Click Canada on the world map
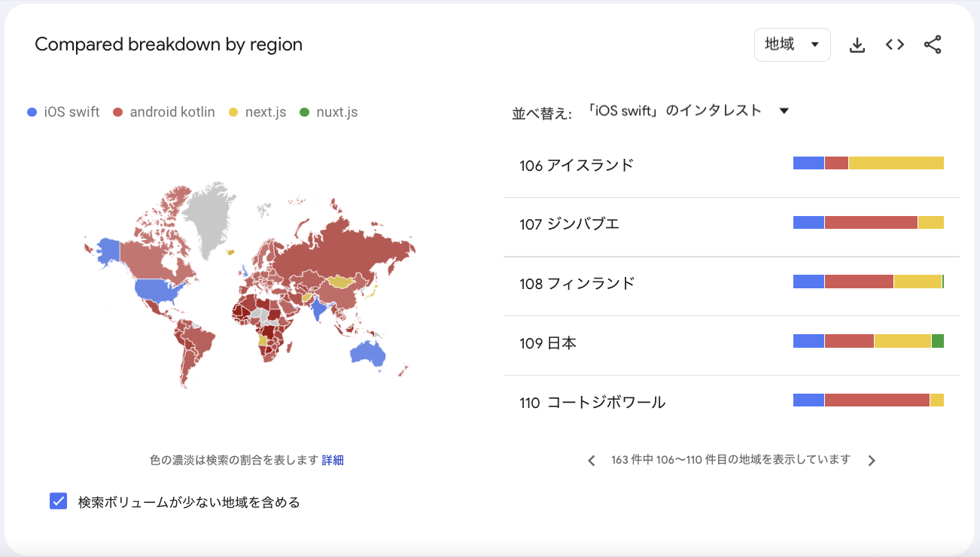The height and width of the screenshot is (557, 980). [x=151, y=260]
